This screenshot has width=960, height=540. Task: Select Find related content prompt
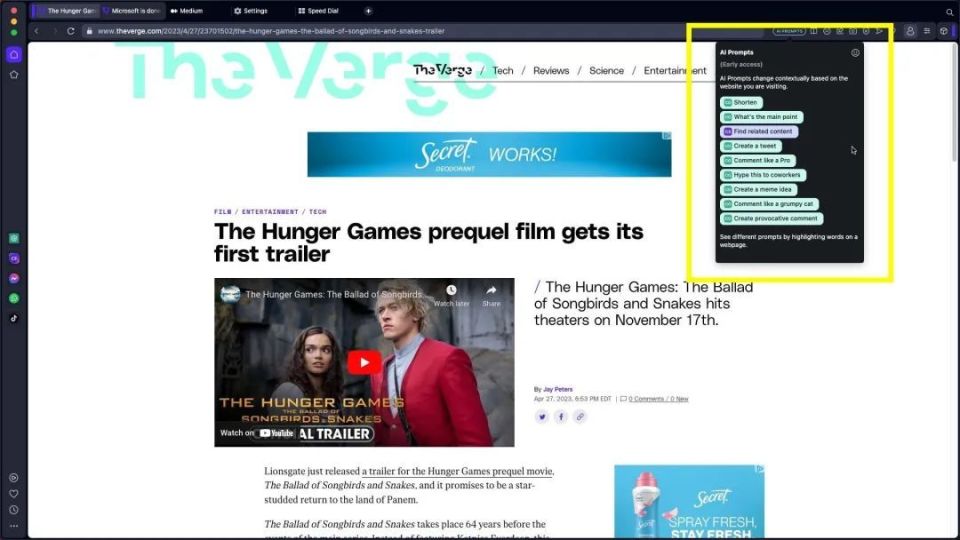tap(759, 132)
